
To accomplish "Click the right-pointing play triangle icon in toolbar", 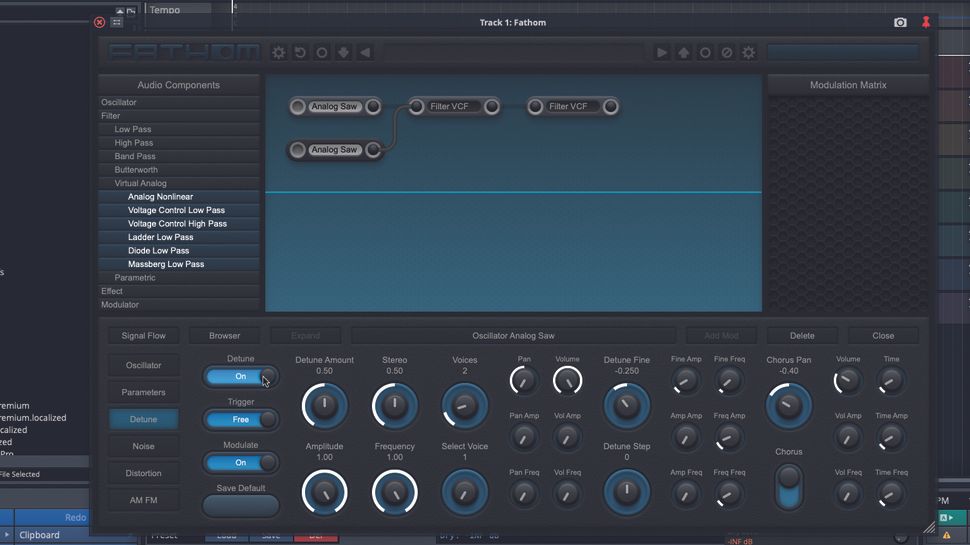I will coord(662,53).
